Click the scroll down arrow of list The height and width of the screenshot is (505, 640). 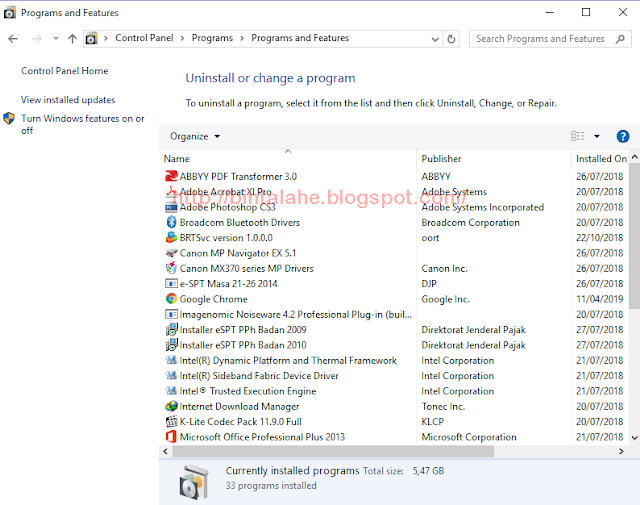(x=634, y=438)
